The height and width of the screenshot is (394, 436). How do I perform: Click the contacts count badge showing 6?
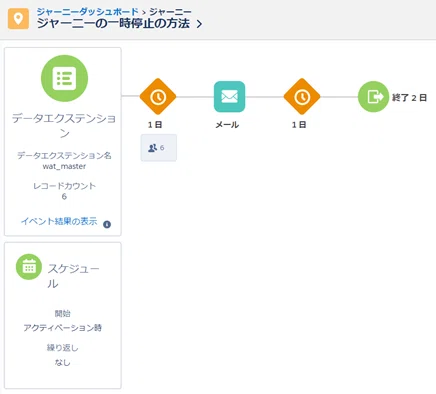159,148
